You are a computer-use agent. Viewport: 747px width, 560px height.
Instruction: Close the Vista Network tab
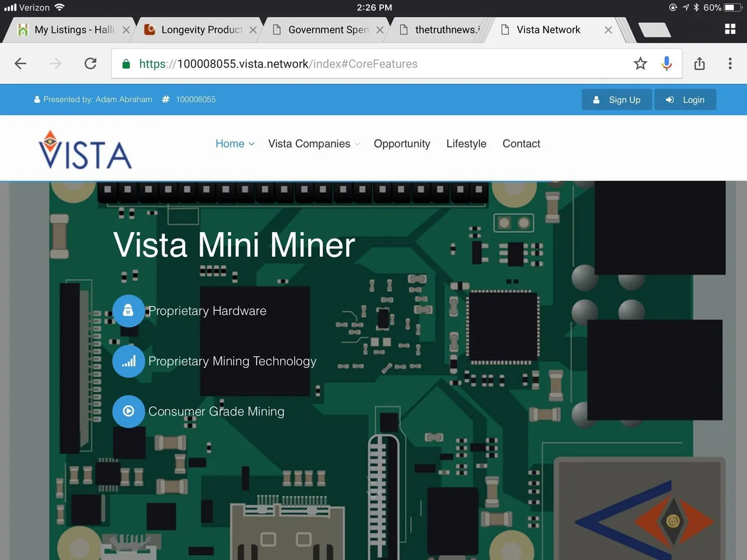(608, 30)
